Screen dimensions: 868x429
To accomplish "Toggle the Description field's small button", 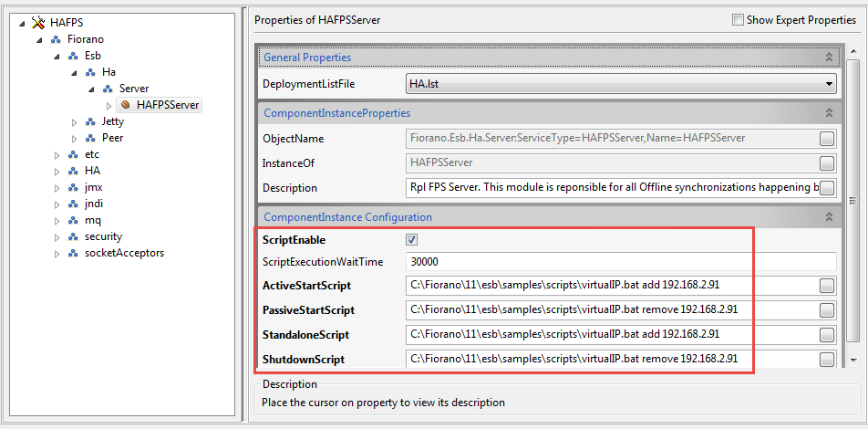I will (826, 188).
